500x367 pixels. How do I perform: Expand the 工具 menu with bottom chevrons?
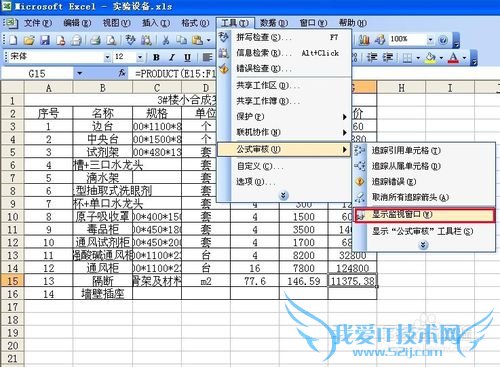[x=284, y=195]
